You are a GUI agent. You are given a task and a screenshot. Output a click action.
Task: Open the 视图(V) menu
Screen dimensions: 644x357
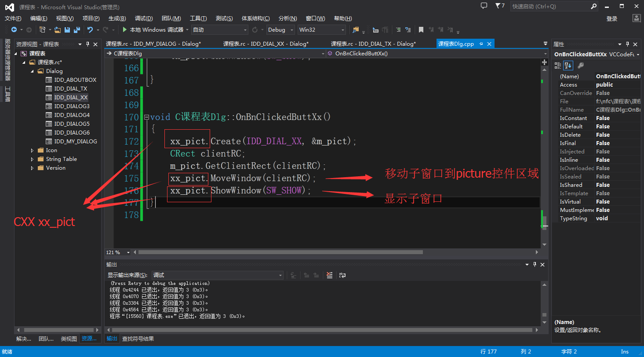click(65, 18)
